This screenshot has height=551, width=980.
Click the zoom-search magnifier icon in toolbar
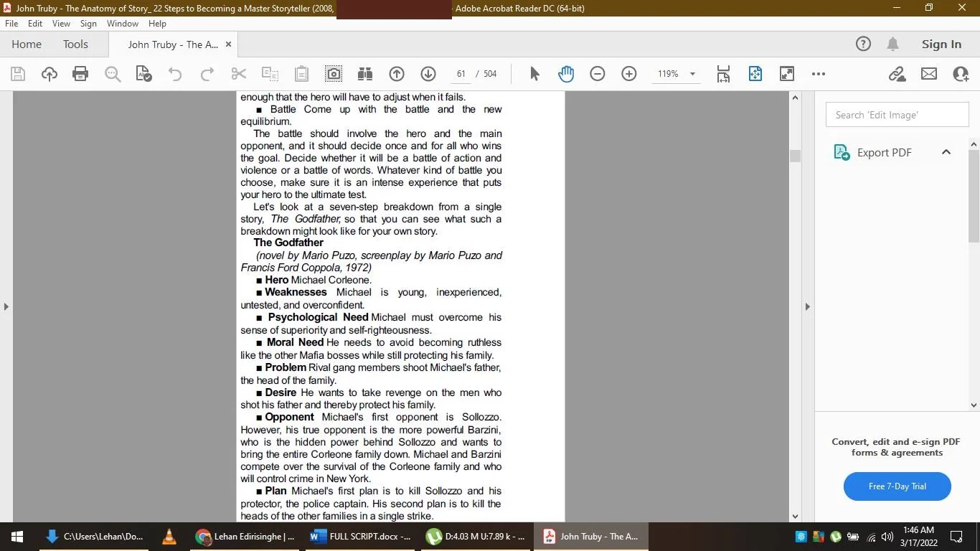(x=113, y=74)
